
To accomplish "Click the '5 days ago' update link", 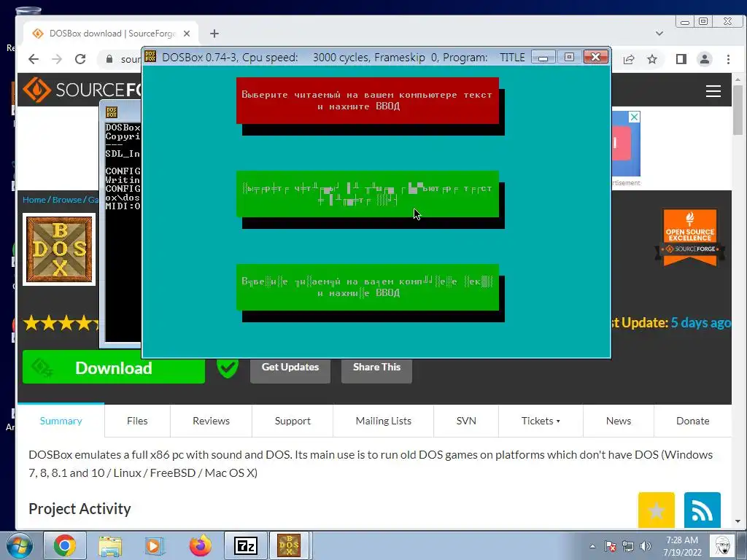I will click(x=700, y=322).
